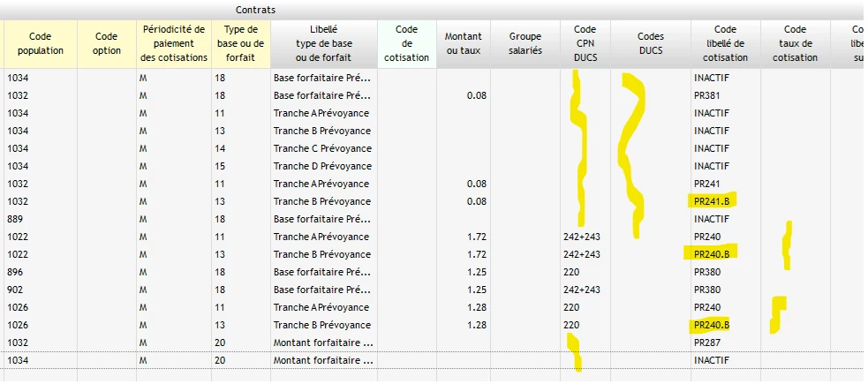
Task: Click PR380 in the 896 row
Action: 707,272
